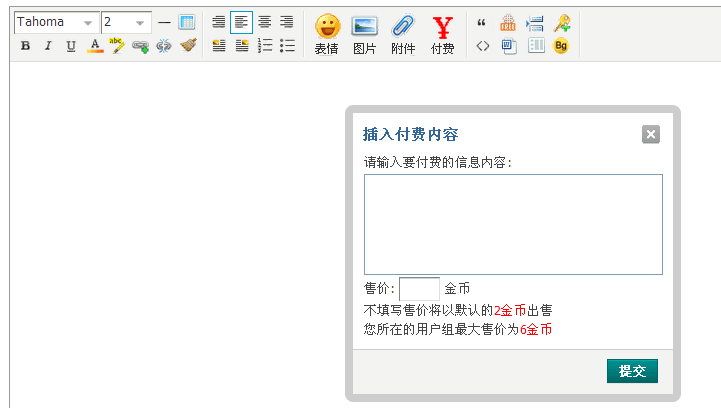Click the 付费 paid content button
Image resolution: width=721 pixels, height=408 pixels.
click(x=442, y=35)
